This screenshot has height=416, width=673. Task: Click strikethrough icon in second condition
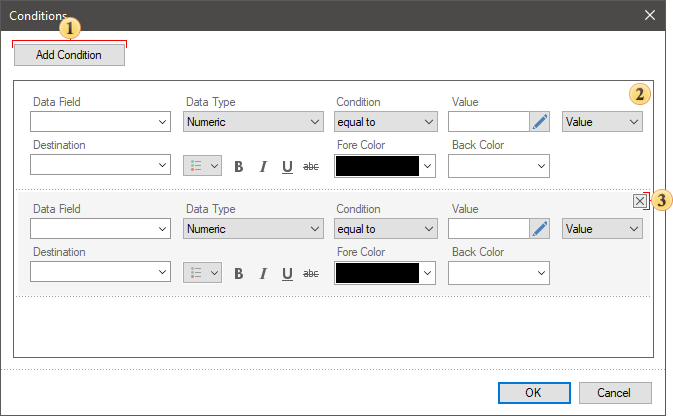(311, 273)
